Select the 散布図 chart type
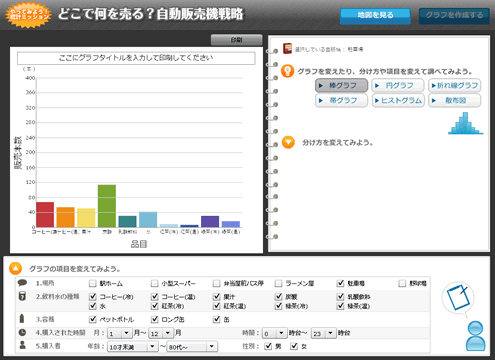 [455, 100]
